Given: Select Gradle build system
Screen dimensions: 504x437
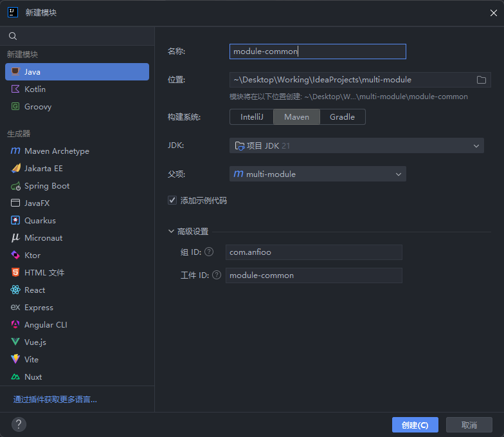Looking at the screenshot, I should [342, 117].
